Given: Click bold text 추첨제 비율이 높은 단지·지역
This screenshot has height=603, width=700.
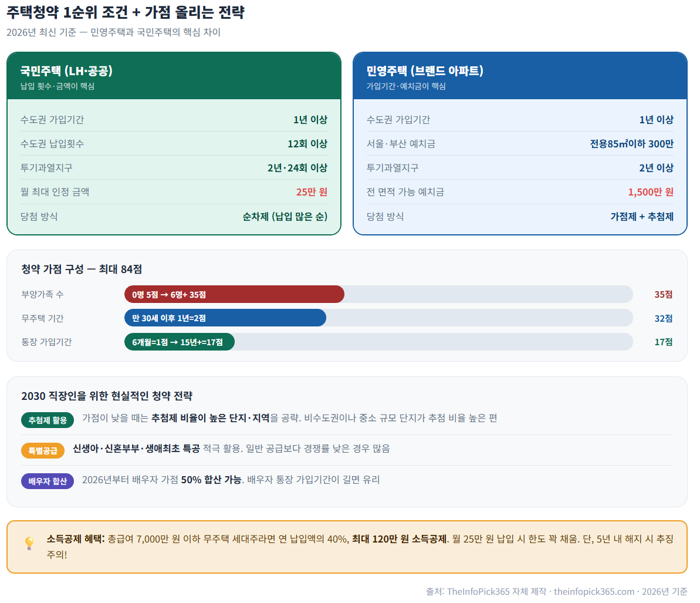Looking at the screenshot, I should [211, 418].
